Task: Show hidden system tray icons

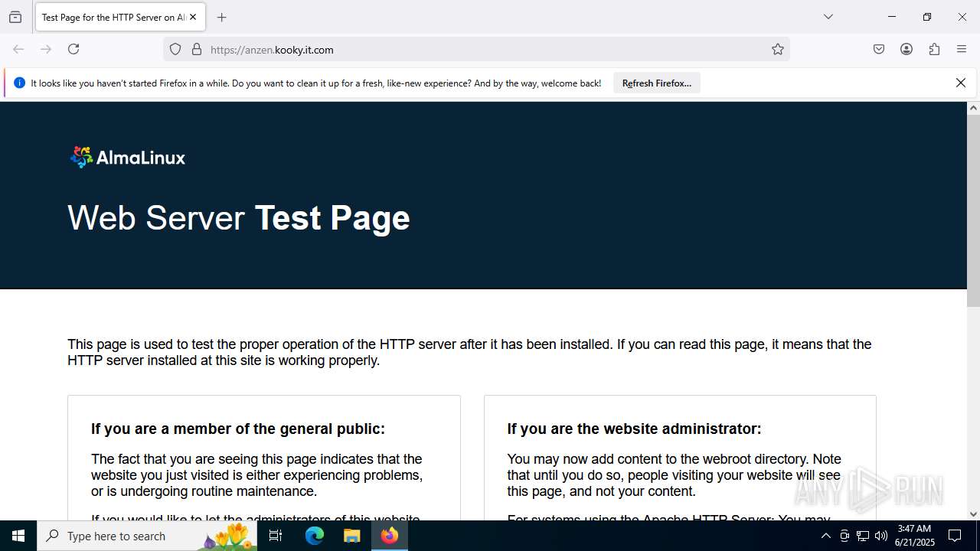Action: (825, 536)
